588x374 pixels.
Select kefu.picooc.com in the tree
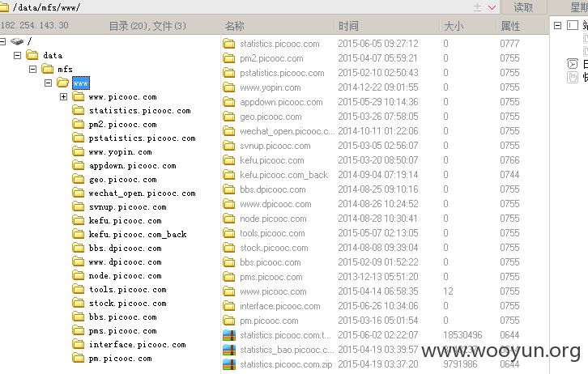125,221
